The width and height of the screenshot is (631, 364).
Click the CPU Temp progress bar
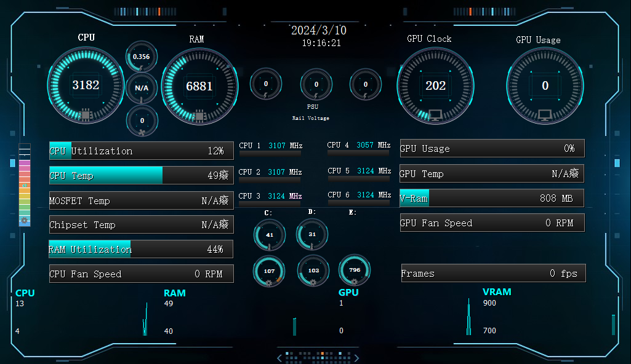pos(141,175)
